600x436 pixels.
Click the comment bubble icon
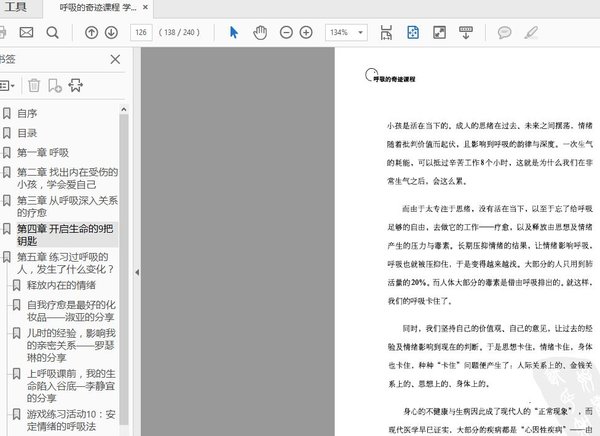505,33
